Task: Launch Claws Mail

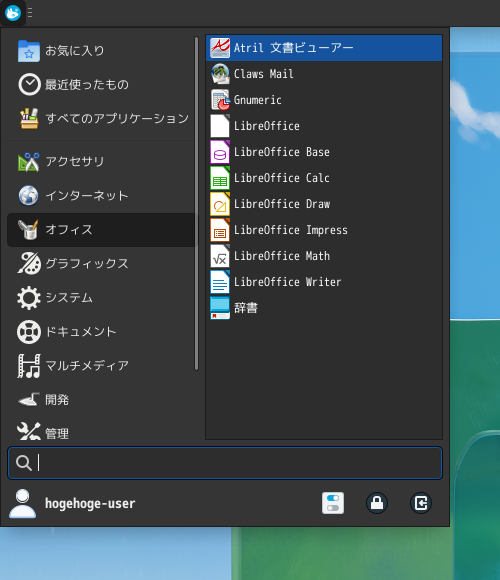Action: pos(324,74)
